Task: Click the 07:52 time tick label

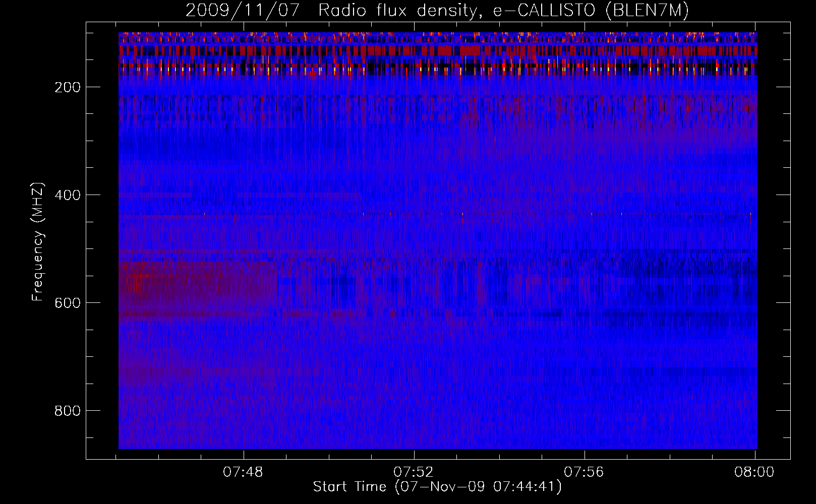Action: pyautogui.click(x=414, y=472)
